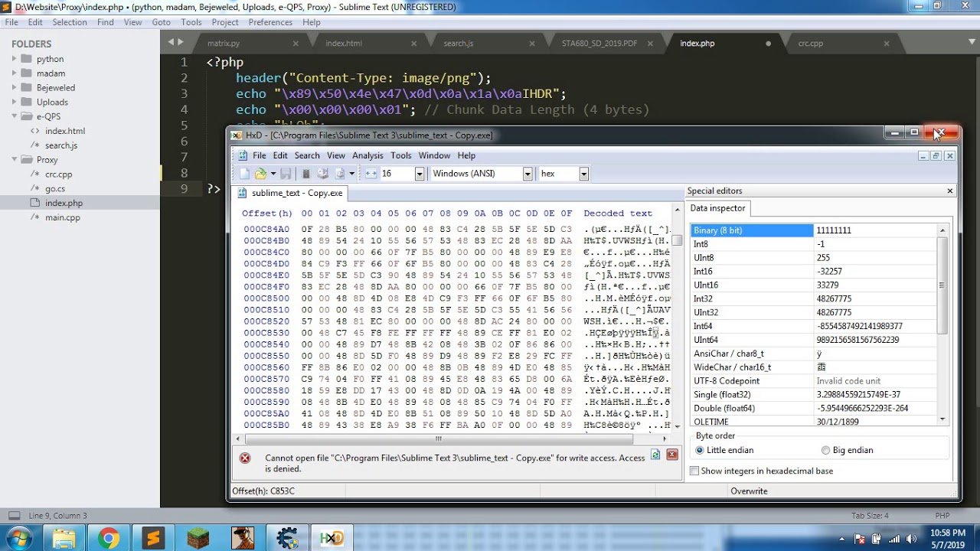
Task: Open go.cs in sidebar
Action: 54,189
